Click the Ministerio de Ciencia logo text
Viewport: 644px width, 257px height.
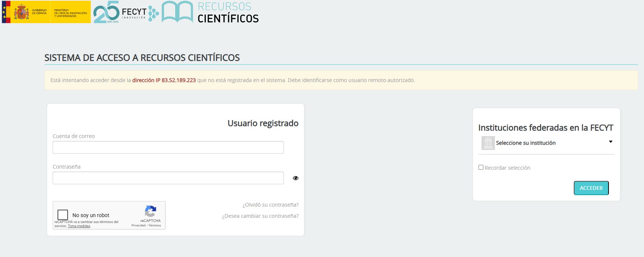(x=70, y=13)
